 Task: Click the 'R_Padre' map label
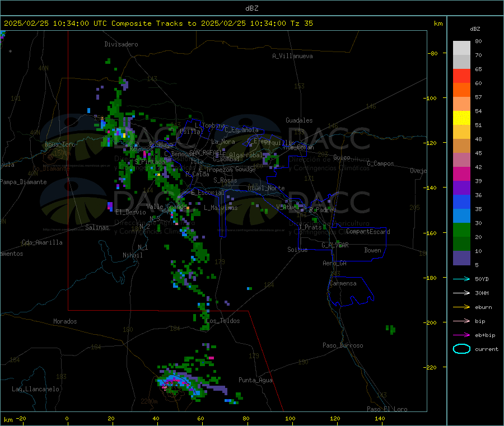(321, 210)
